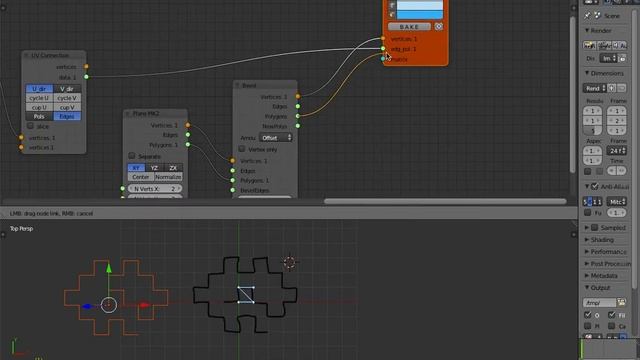The image size is (640, 360).
Task: Check the slice checkbox in UV Connection
Action: coord(30,126)
